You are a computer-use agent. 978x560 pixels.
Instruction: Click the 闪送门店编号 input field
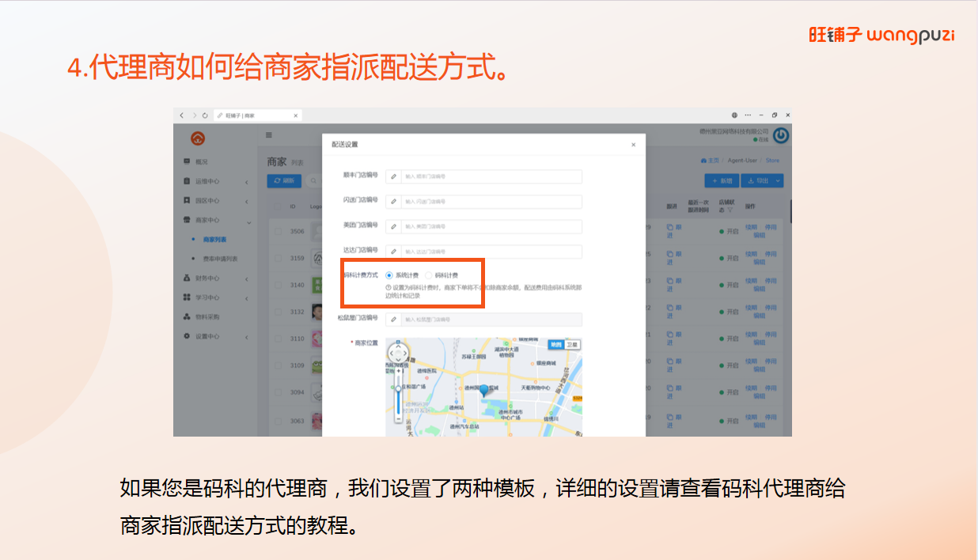pyautogui.click(x=491, y=202)
